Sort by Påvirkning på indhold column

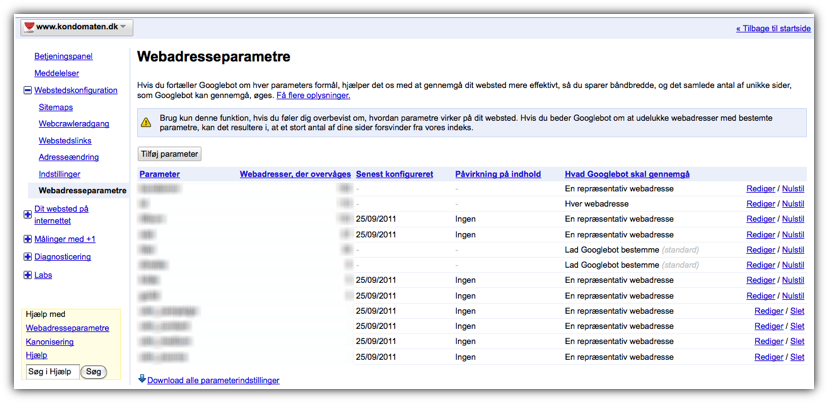point(498,174)
